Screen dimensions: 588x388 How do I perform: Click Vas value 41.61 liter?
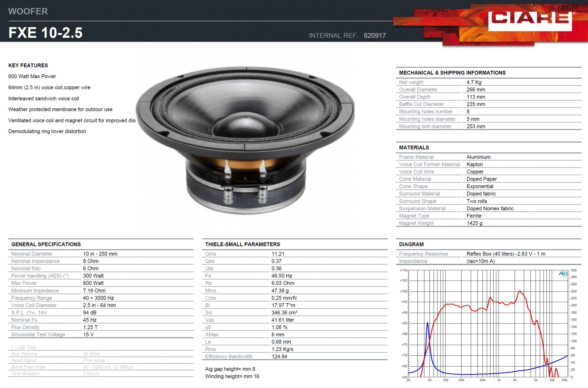pyautogui.click(x=283, y=320)
